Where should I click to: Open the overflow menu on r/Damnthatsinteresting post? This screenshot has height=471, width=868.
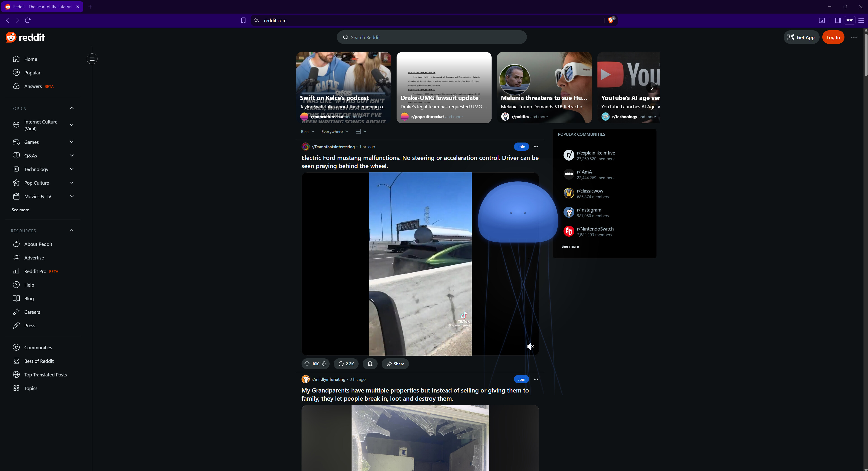(536, 147)
